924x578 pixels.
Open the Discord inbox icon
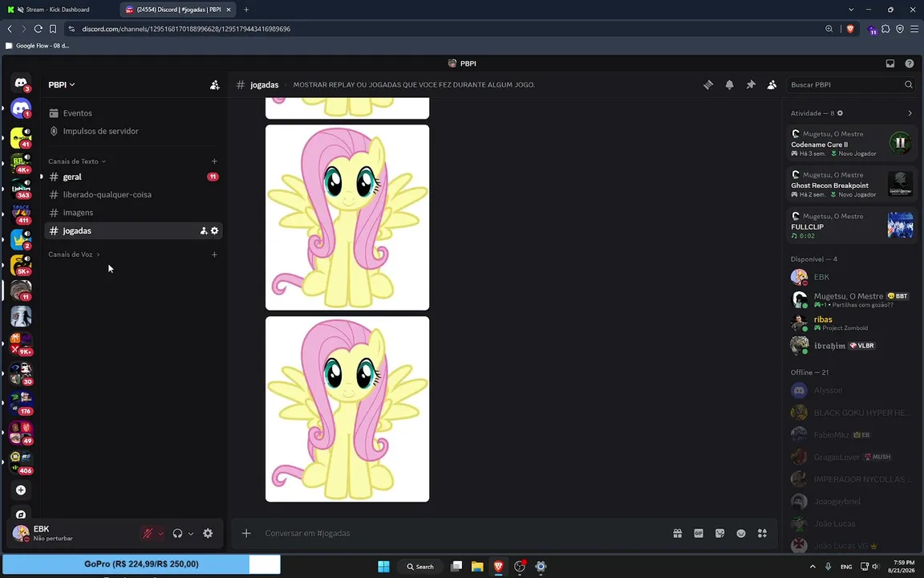point(890,63)
